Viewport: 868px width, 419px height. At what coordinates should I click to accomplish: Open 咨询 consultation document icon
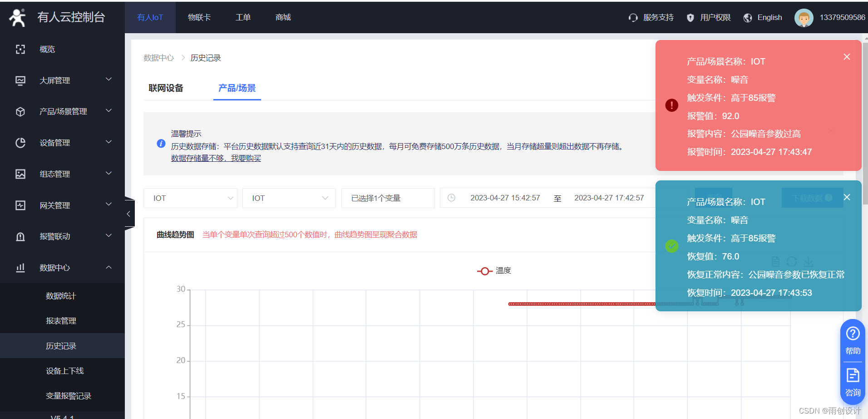[853, 375]
